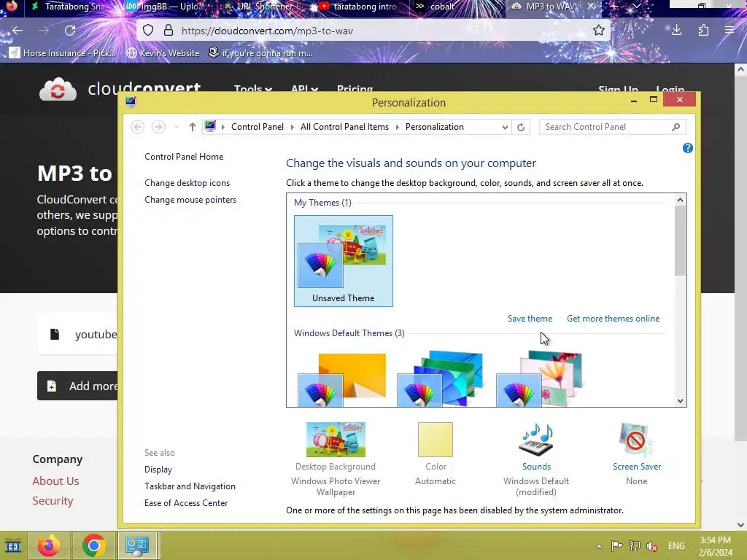Click the network tray icon
This screenshot has height=560, width=747.
click(634, 545)
